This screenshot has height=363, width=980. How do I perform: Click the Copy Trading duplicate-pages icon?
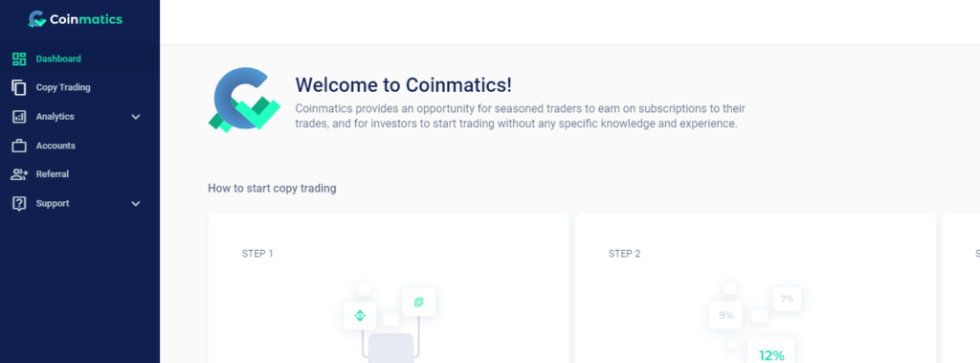pos(19,87)
